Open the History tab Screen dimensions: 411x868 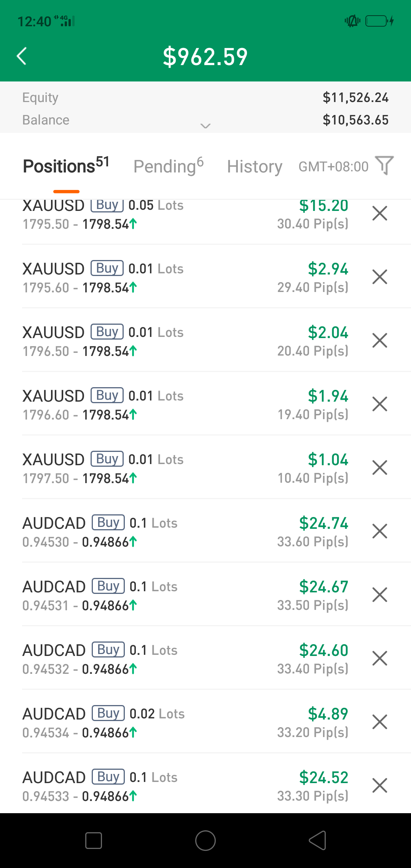point(255,166)
